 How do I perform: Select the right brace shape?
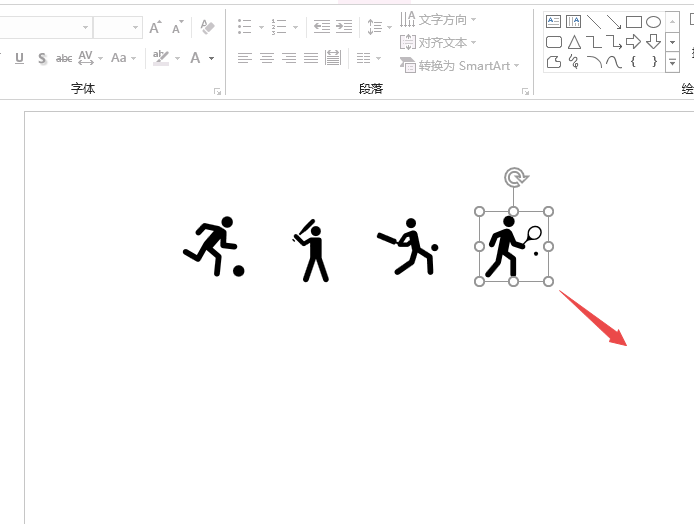654,62
